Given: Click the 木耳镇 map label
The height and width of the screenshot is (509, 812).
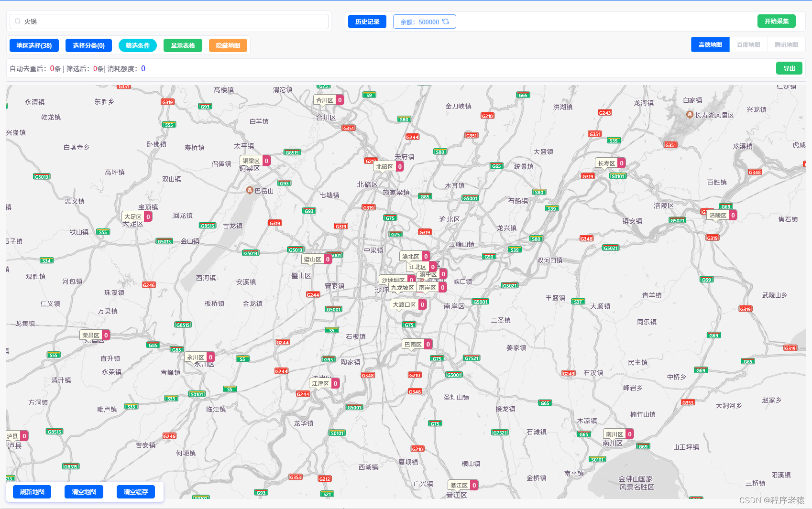Looking at the screenshot, I should [455, 185].
